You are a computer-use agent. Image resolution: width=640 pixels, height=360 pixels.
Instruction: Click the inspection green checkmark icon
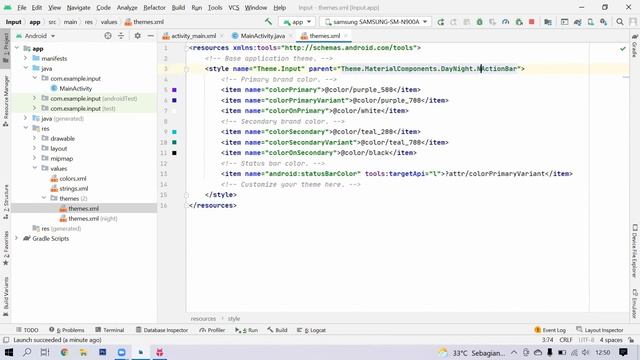coord(622,49)
